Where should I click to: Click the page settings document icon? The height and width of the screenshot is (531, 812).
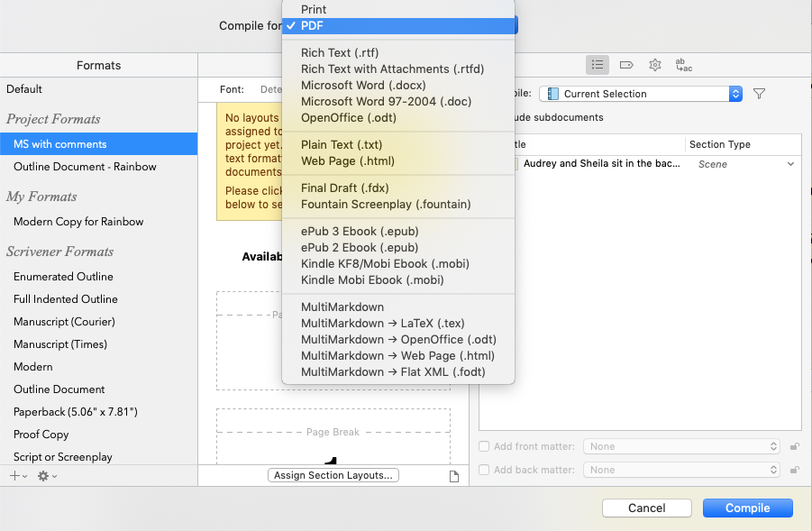[x=454, y=476]
